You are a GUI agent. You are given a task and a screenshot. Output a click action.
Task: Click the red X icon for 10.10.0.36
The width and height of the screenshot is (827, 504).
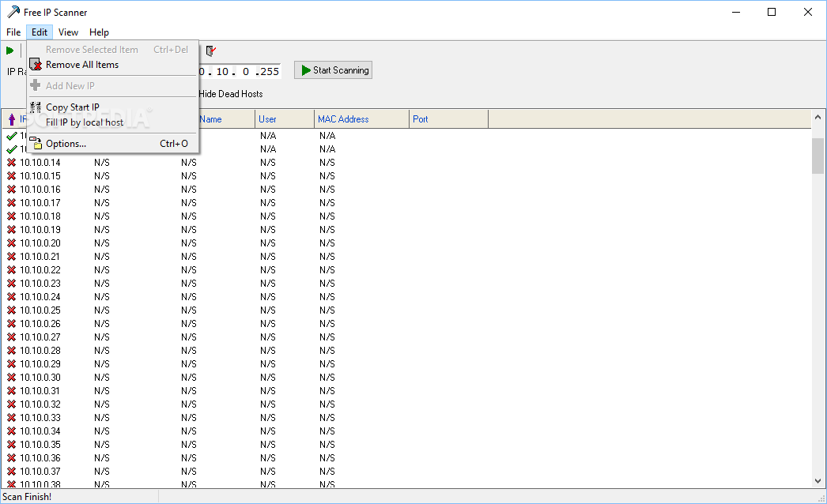[x=11, y=458]
